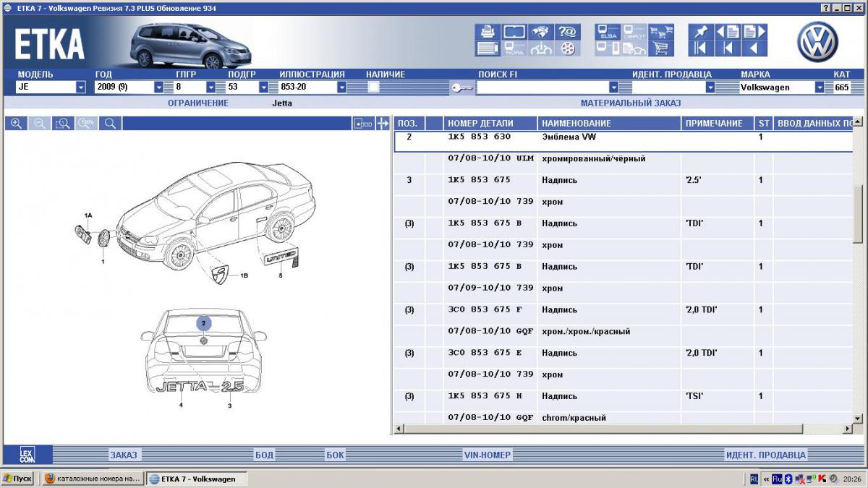
Task: Open the NORA function icon
Action: pos(514,48)
